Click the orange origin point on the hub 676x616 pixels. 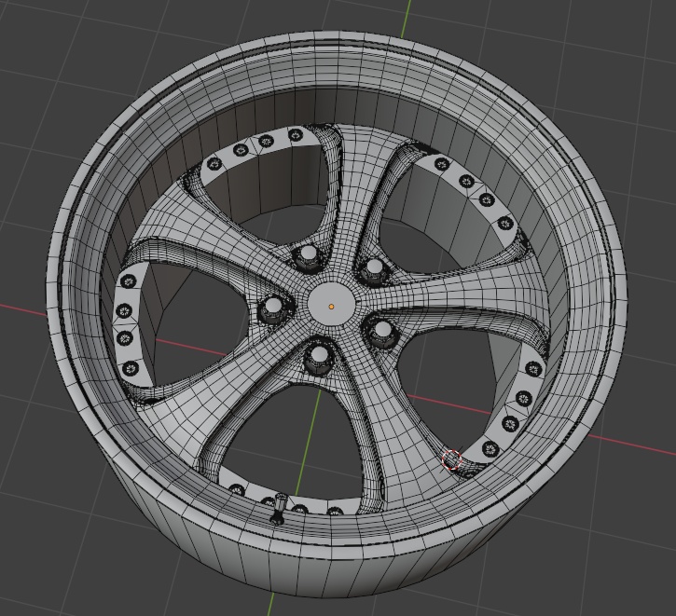pos(331,307)
